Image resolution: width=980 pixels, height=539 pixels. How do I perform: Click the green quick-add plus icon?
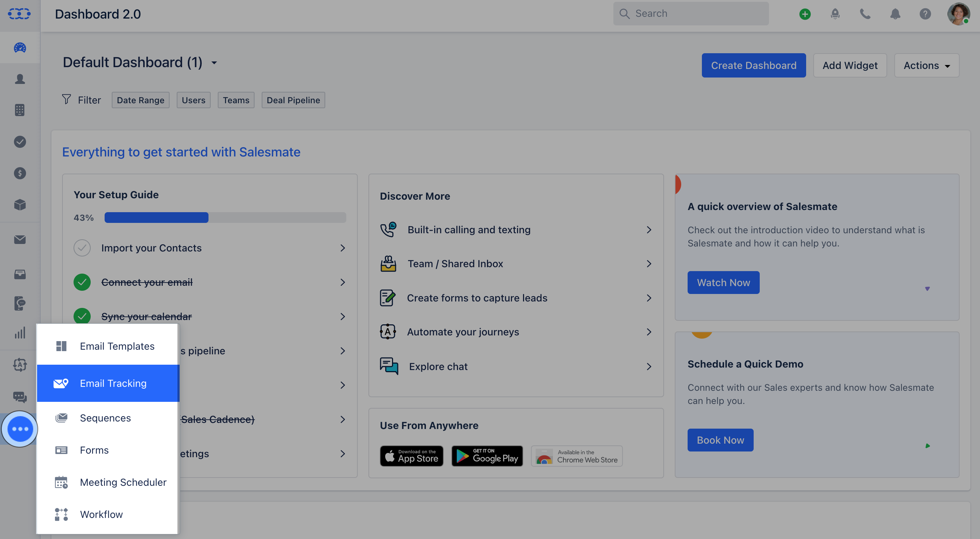coord(805,14)
